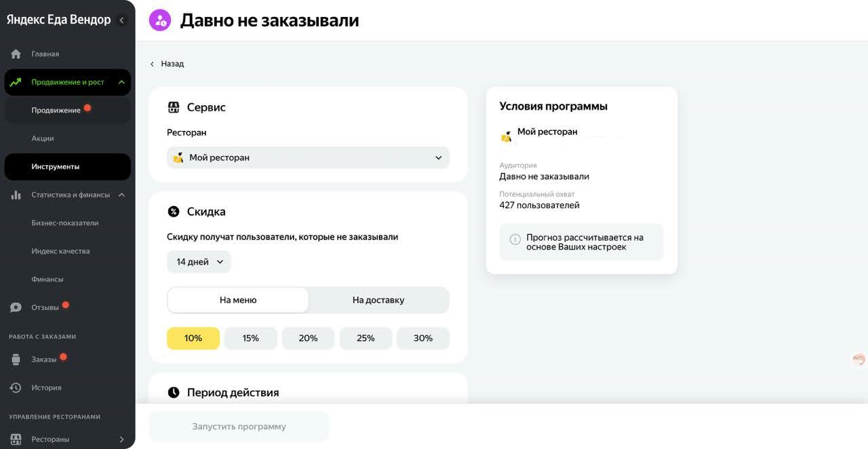Open История clock icon in sidebar
The height and width of the screenshot is (449, 868).
tap(16, 388)
